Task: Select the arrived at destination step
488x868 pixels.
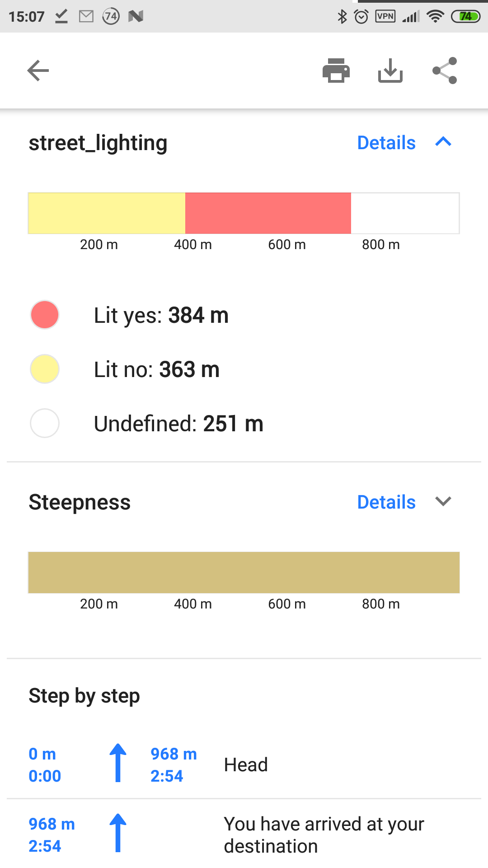Action: pyautogui.click(x=324, y=835)
